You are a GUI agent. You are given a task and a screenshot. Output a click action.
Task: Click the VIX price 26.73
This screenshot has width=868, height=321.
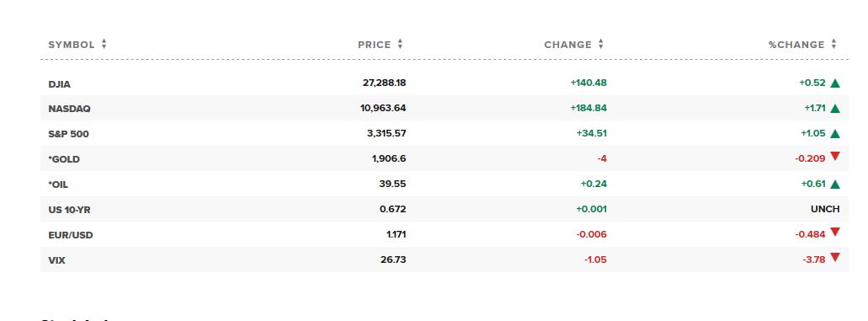(x=393, y=259)
